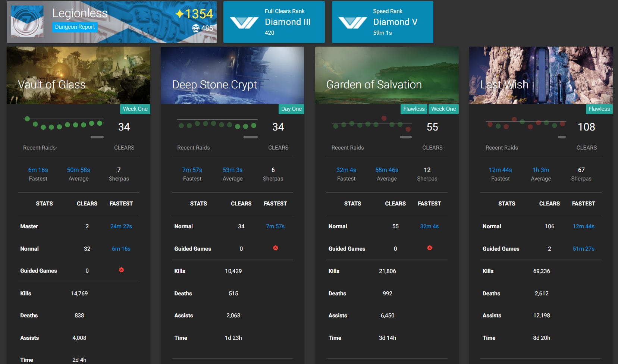Screen dimensions: 618x364
Task: Click the Vault of Glass 34 clears count
Action: pyautogui.click(x=124, y=127)
